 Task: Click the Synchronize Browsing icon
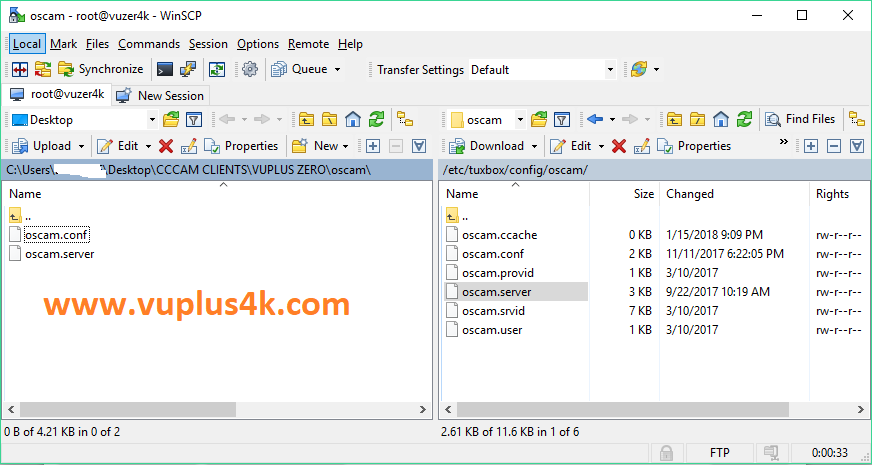[x=43, y=70]
